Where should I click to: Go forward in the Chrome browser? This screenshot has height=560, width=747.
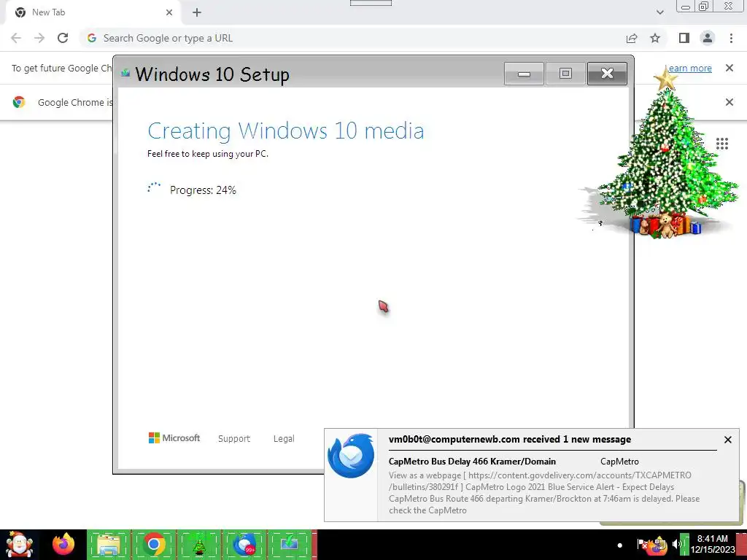pos(39,38)
